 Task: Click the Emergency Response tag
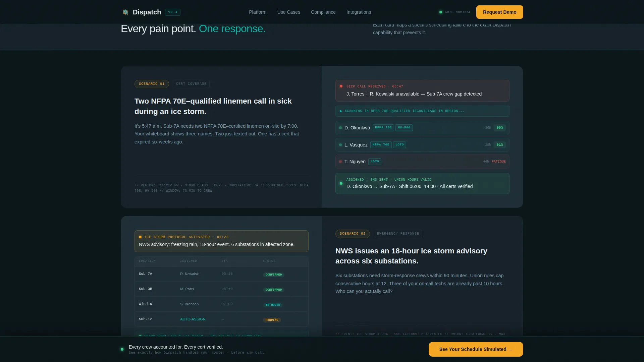(398, 234)
